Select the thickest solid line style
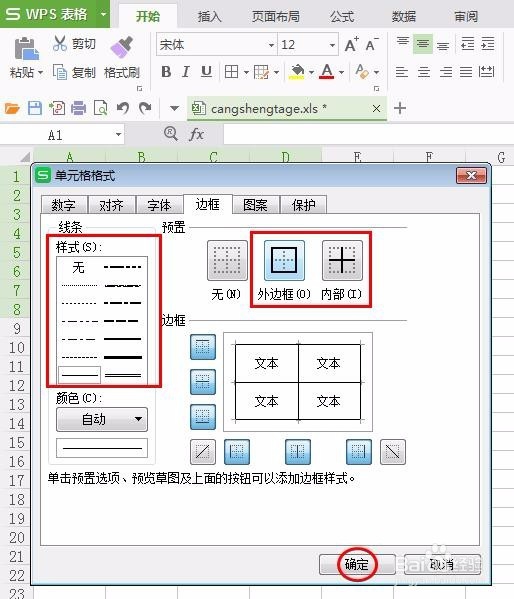 [123, 357]
